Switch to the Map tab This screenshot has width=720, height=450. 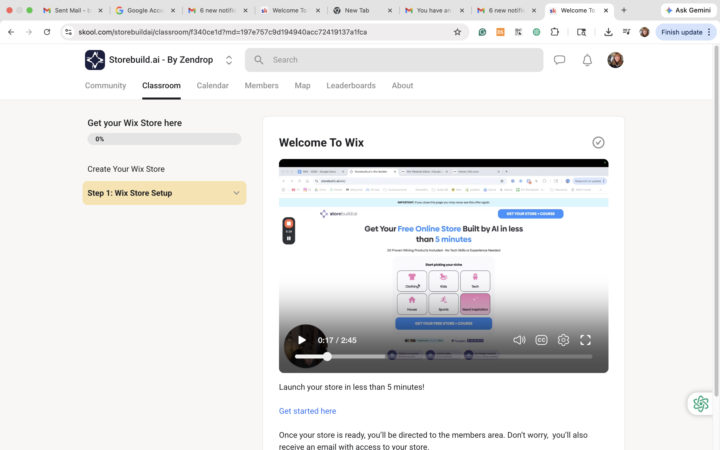[303, 85]
